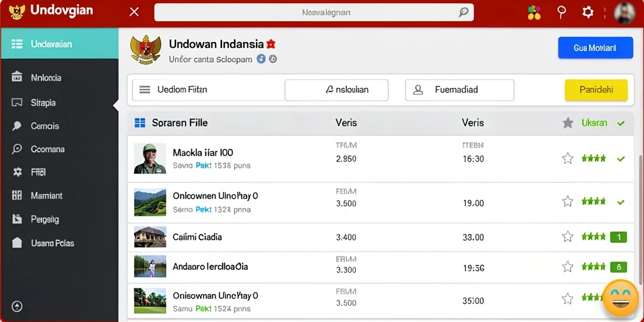Open the Andanro lercIloaOia entry

(210, 267)
